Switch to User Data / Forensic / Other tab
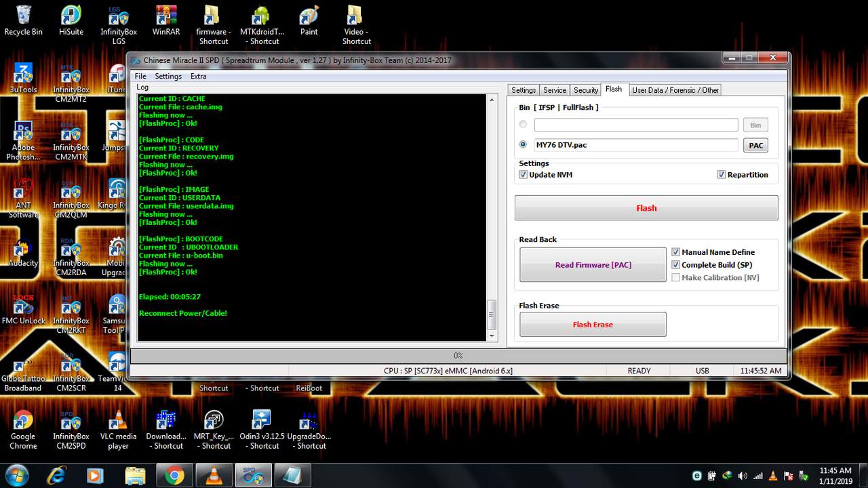This screenshot has width=868, height=488. [x=675, y=90]
